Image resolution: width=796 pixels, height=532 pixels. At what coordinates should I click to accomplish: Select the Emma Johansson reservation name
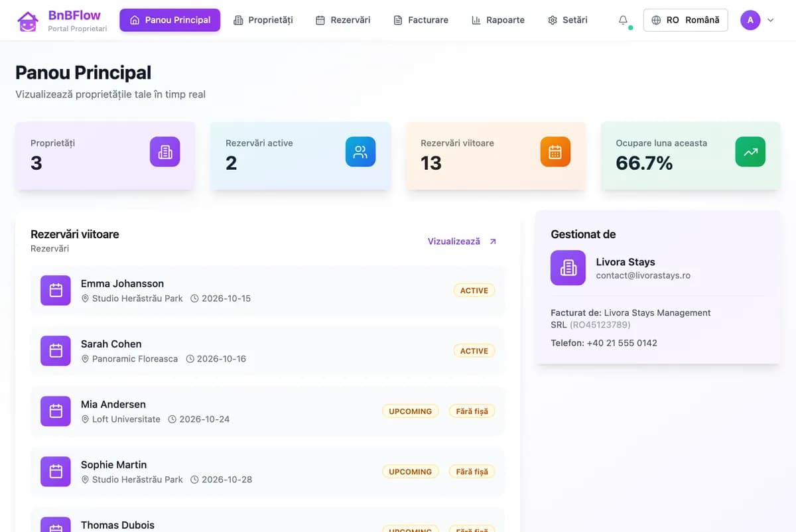click(x=122, y=284)
